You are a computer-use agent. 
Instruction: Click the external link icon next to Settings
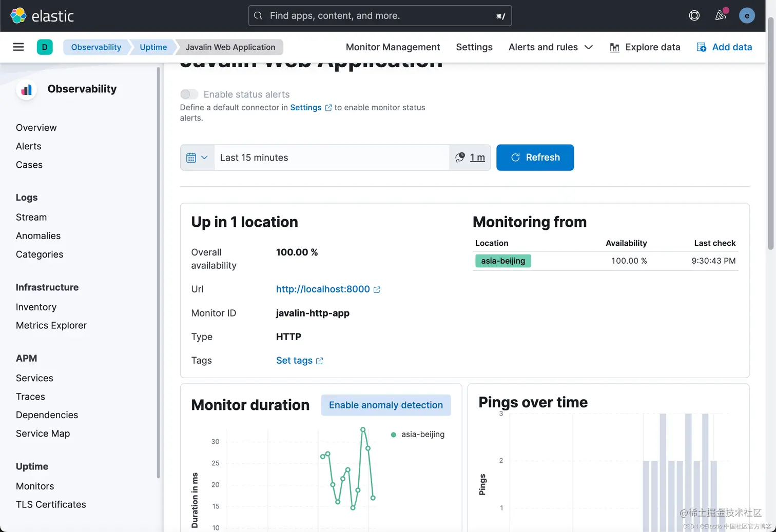[328, 108]
